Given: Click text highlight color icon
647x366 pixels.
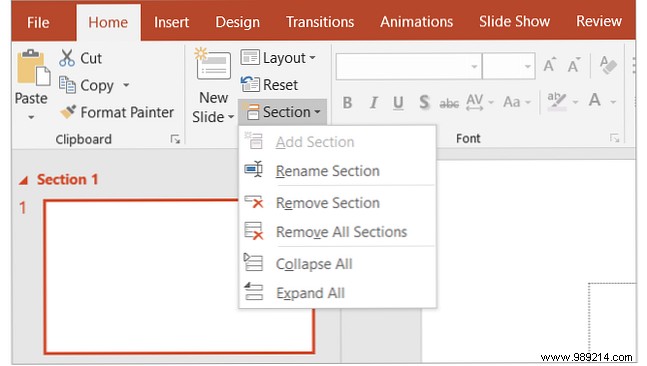Looking at the screenshot, I should (x=557, y=101).
